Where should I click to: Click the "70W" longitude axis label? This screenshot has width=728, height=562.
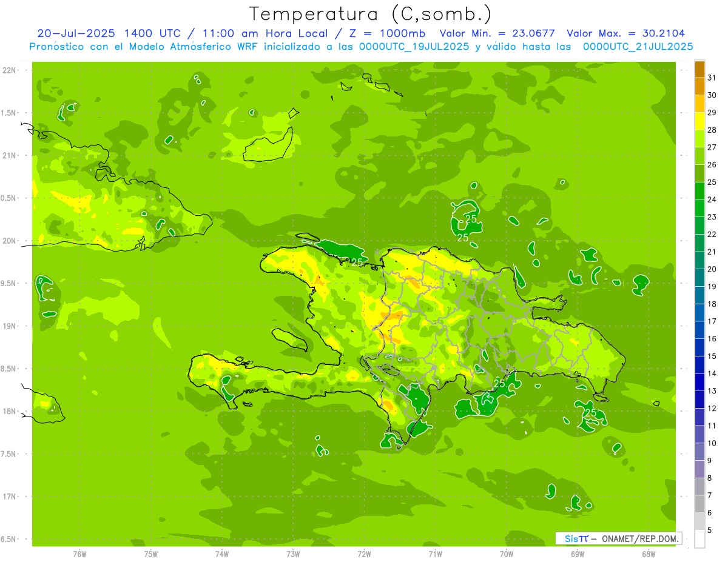pos(507,554)
